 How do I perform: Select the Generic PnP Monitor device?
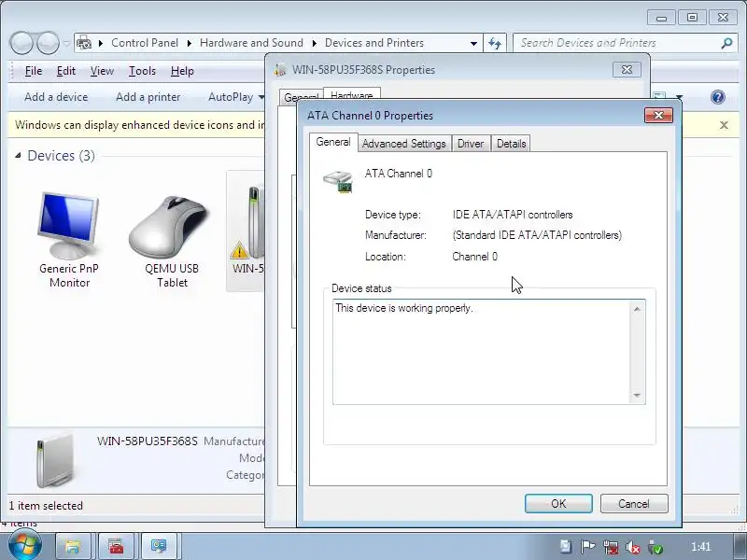click(69, 240)
